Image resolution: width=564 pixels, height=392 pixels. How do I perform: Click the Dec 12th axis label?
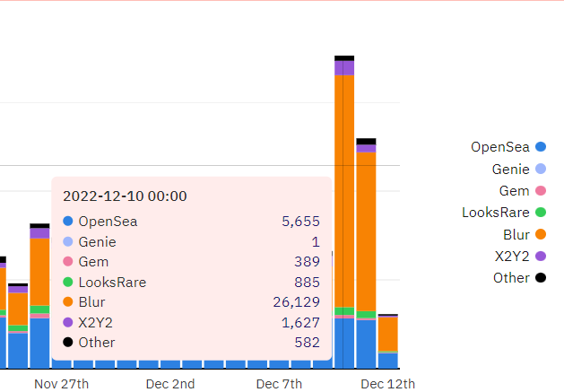(x=387, y=384)
